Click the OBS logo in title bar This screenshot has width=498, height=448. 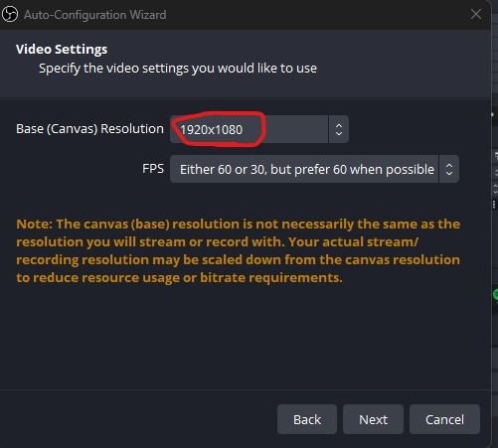click(x=10, y=15)
